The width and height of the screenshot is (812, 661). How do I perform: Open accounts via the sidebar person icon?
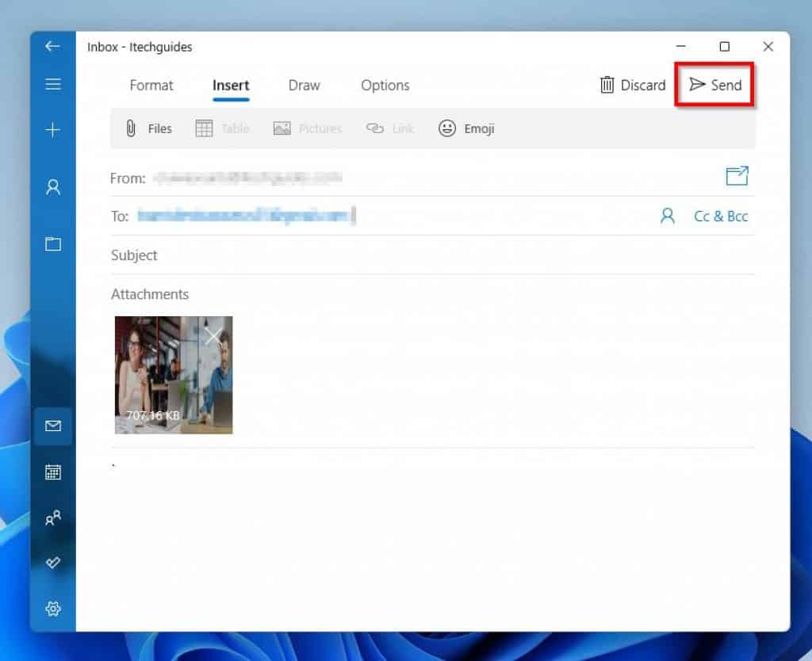(53, 187)
